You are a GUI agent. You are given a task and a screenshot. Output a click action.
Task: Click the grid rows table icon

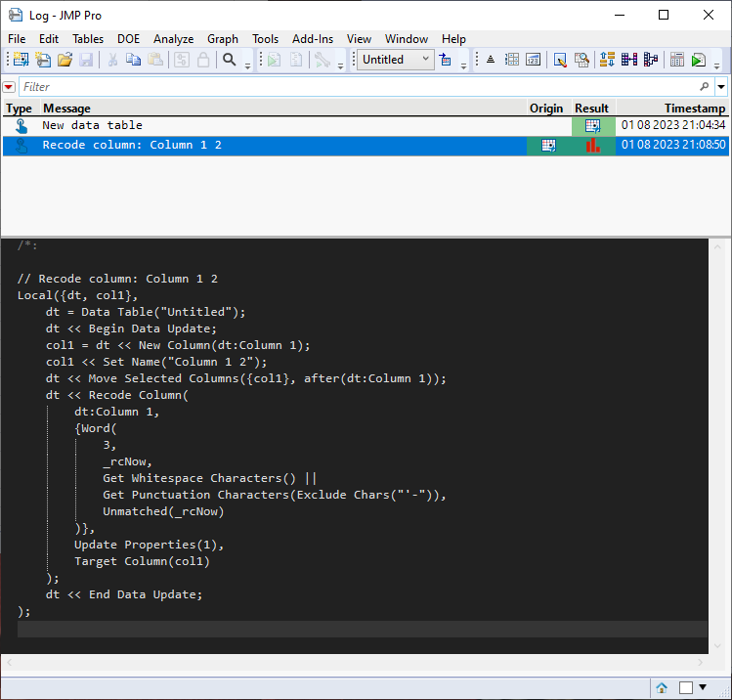(512, 60)
